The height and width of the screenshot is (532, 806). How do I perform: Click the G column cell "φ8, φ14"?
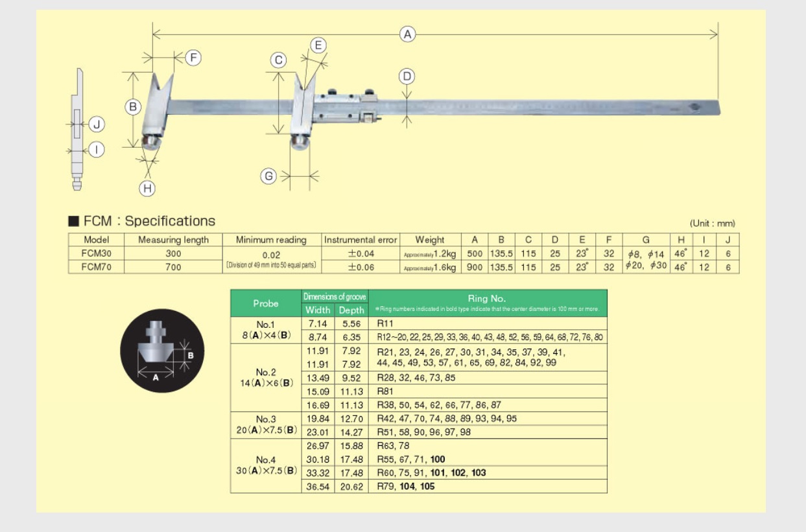(646, 254)
